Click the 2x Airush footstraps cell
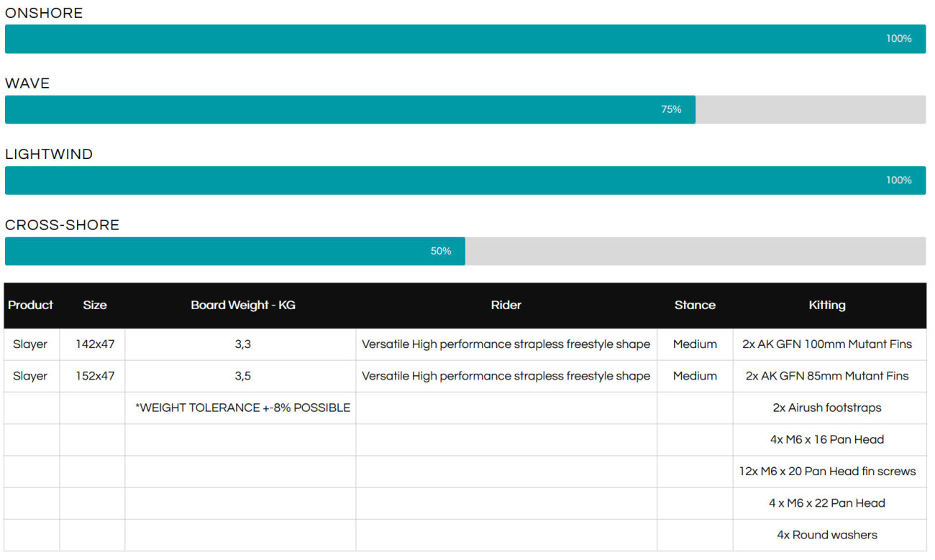Image resolution: width=935 pixels, height=560 pixels. [827, 408]
